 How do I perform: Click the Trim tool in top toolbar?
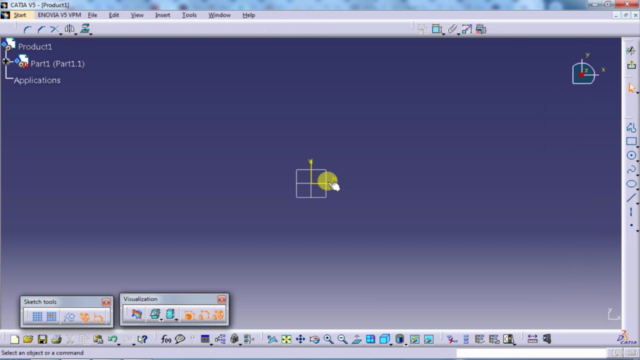(x=54, y=29)
